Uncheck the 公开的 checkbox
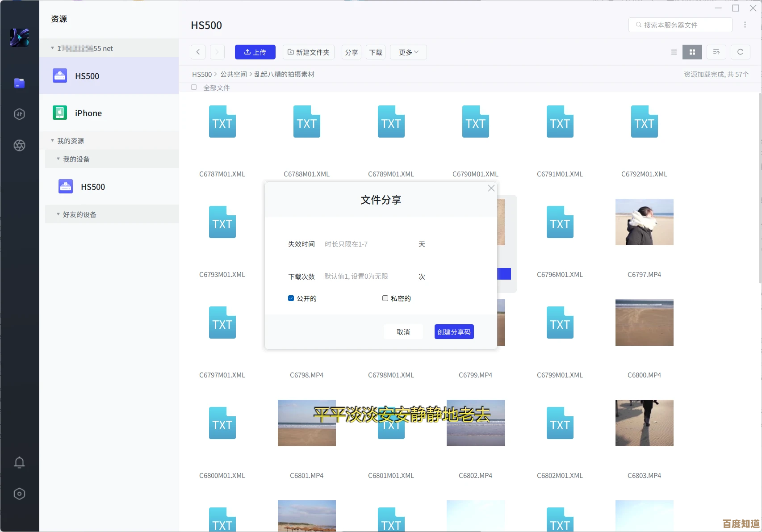This screenshot has width=762, height=532. (x=291, y=298)
